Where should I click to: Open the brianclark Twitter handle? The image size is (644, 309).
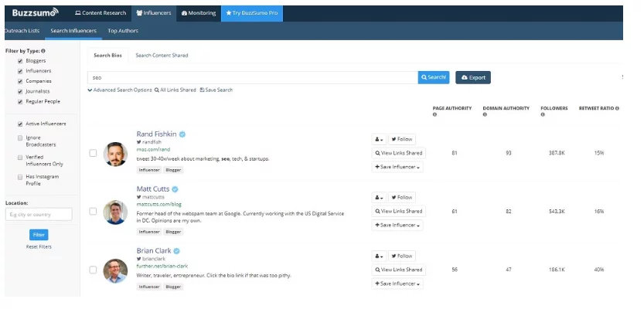151,259
